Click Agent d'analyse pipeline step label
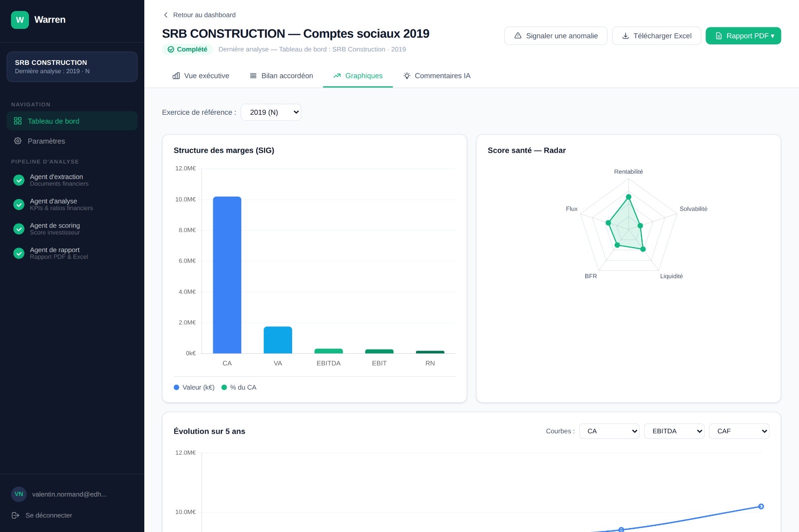799x532 pixels. 53,201
